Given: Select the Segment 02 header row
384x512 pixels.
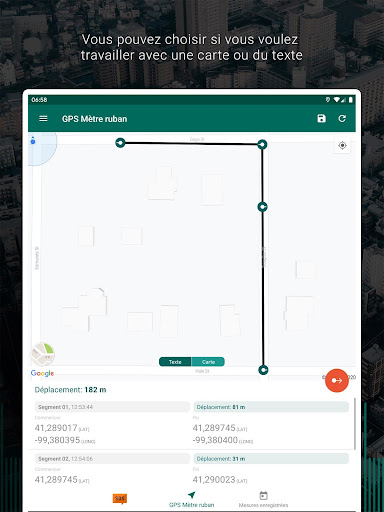Looking at the screenshot, I should coord(112,459).
